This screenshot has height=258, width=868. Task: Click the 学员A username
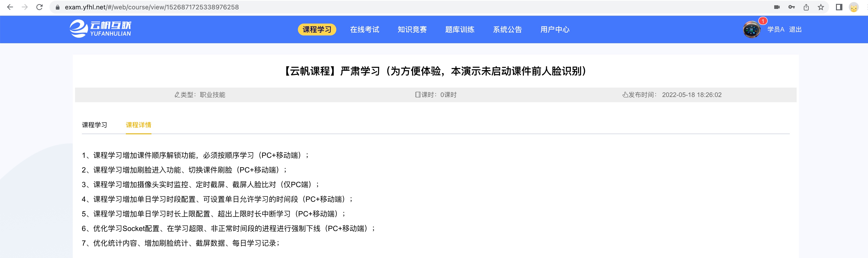click(x=776, y=30)
